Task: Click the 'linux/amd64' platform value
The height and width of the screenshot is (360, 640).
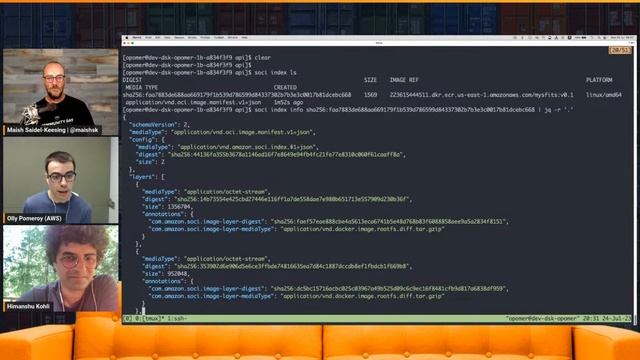Action: tap(604, 95)
